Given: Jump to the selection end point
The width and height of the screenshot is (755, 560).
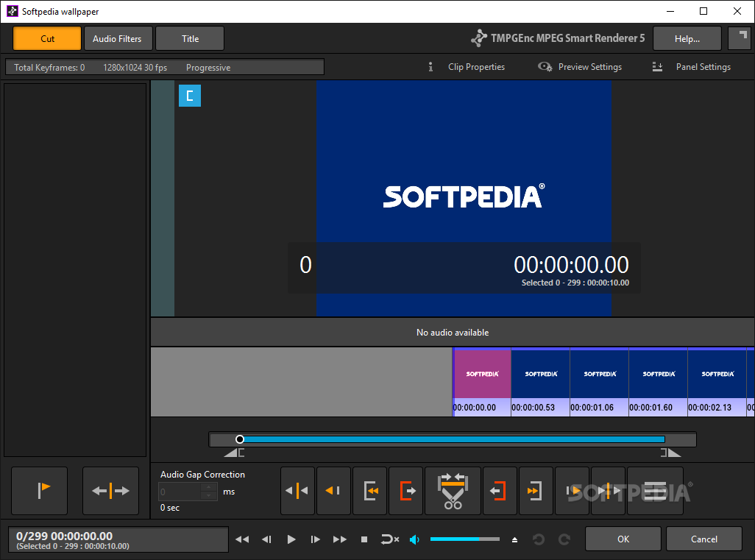Looking at the screenshot, I should tap(536, 491).
